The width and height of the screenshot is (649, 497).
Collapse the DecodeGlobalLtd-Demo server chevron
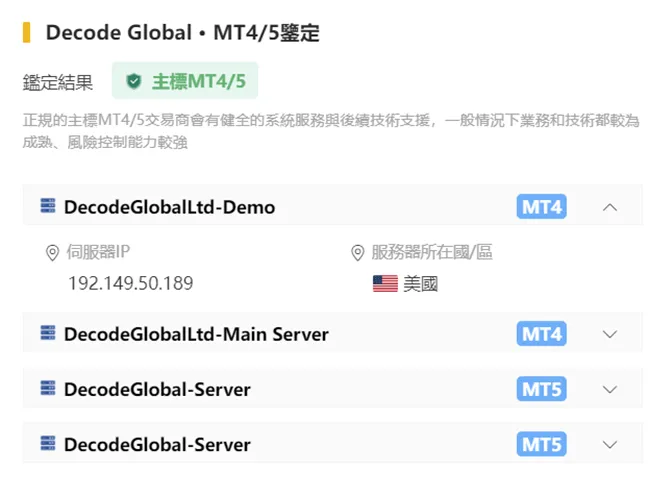pyautogui.click(x=610, y=207)
